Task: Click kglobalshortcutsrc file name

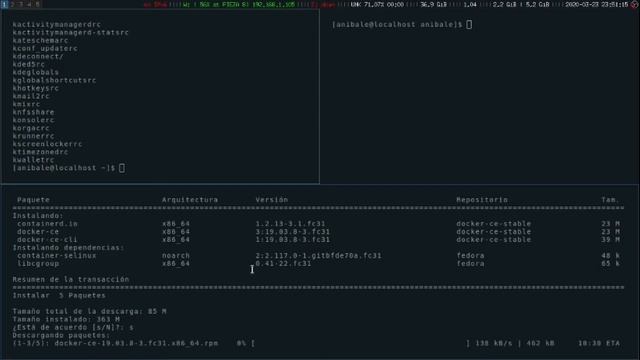Action: point(54,80)
